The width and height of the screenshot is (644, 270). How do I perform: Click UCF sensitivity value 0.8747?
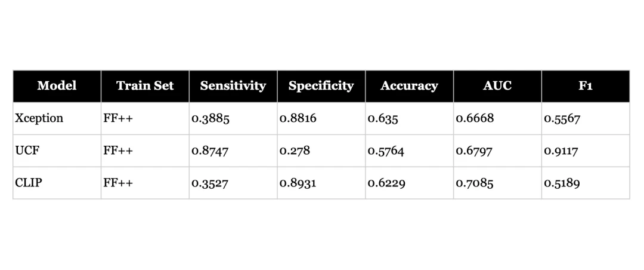tap(210, 151)
